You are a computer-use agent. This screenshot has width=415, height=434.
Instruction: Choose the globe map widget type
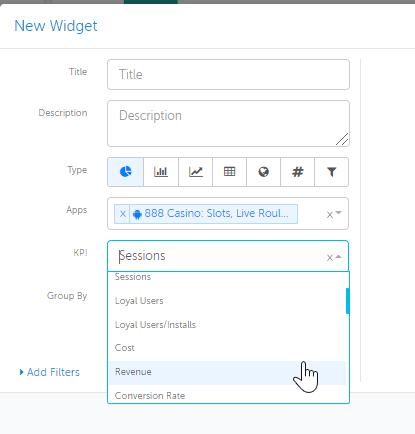[x=264, y=172]
